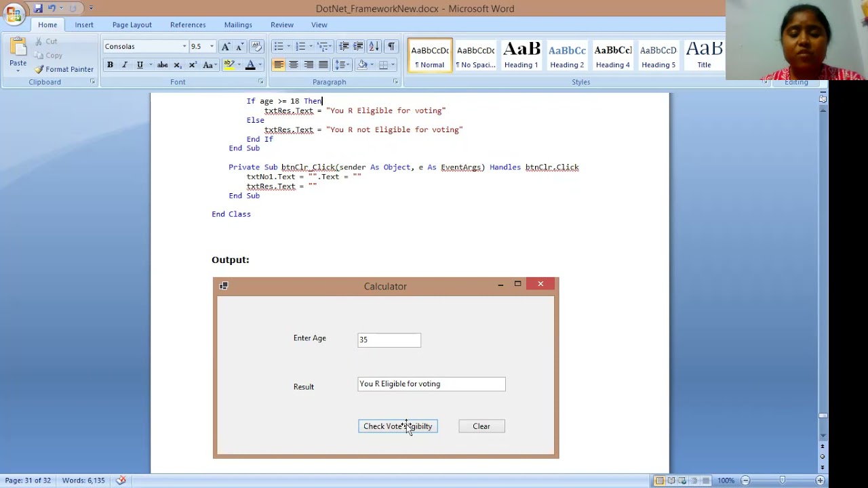This screenshot has width=868, height=488.
Task: Open the Consolas font name dropdown
Action: point(184,46)
